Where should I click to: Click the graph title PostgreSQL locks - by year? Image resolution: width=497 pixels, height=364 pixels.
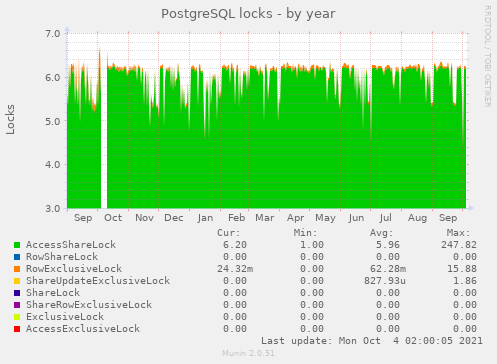click(248, 14)
